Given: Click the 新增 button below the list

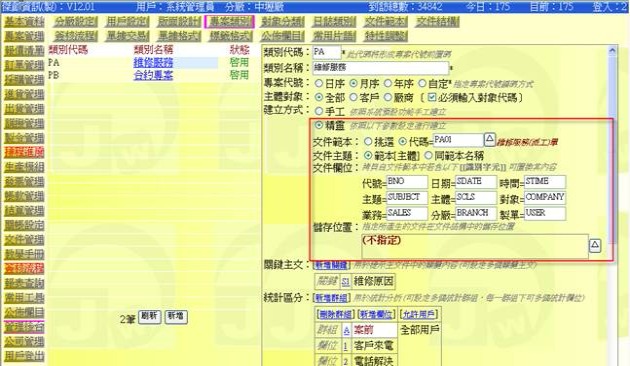Looking at the screenshot, I should [176, 317].
